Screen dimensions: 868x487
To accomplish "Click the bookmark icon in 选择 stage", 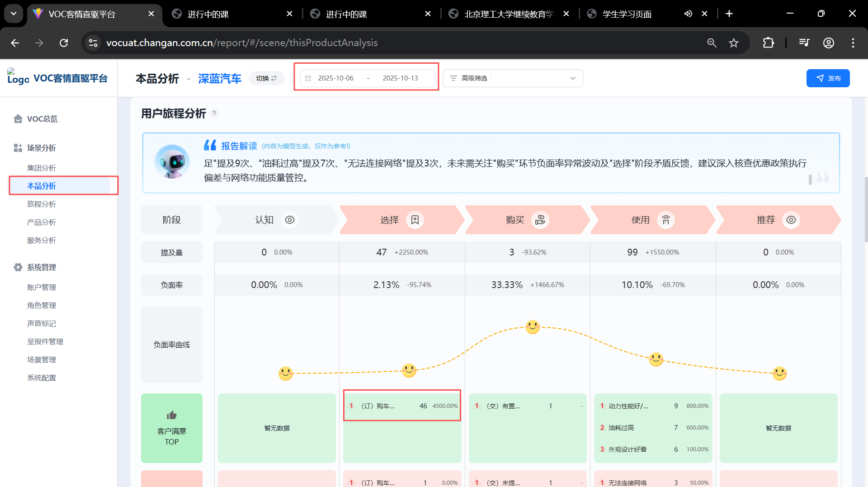I will (415, 220).
